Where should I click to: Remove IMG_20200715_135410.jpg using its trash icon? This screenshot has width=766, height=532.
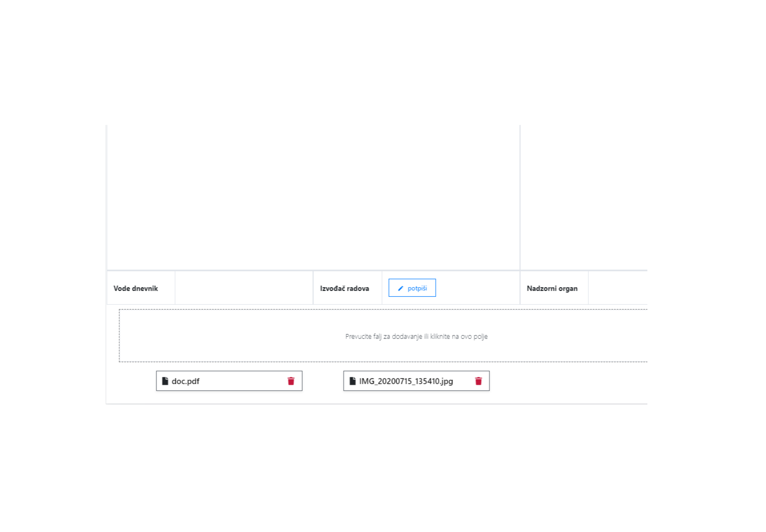478,381
